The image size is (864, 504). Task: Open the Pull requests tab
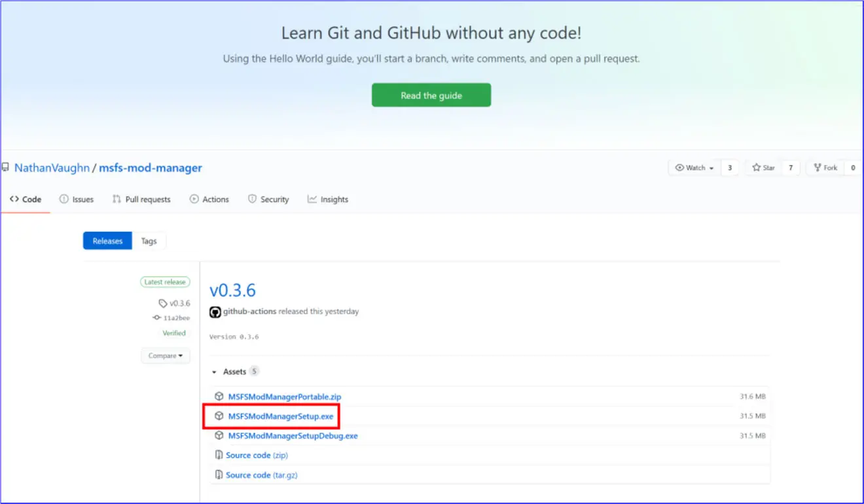pos(141,200)
